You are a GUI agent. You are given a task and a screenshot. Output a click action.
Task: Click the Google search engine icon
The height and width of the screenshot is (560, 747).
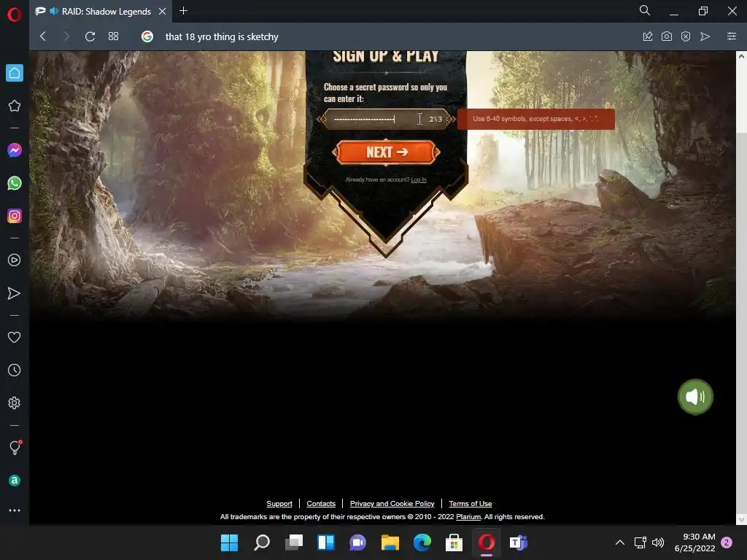click(x=147, y=36)
